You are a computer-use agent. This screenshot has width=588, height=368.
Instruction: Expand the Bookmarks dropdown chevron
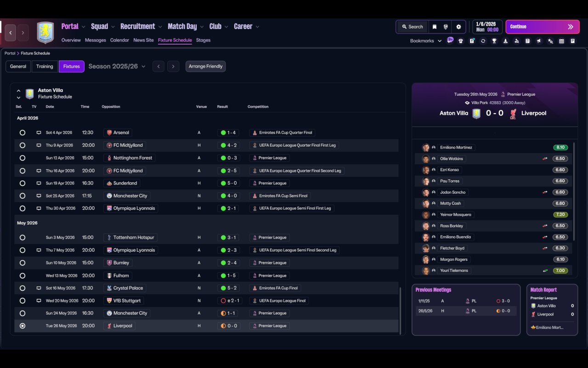coord(440,41)
